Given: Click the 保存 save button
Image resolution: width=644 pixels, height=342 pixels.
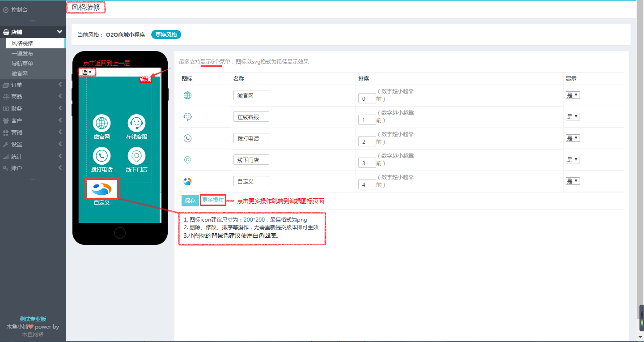Looking at the screenshot, I should point(190,200).
